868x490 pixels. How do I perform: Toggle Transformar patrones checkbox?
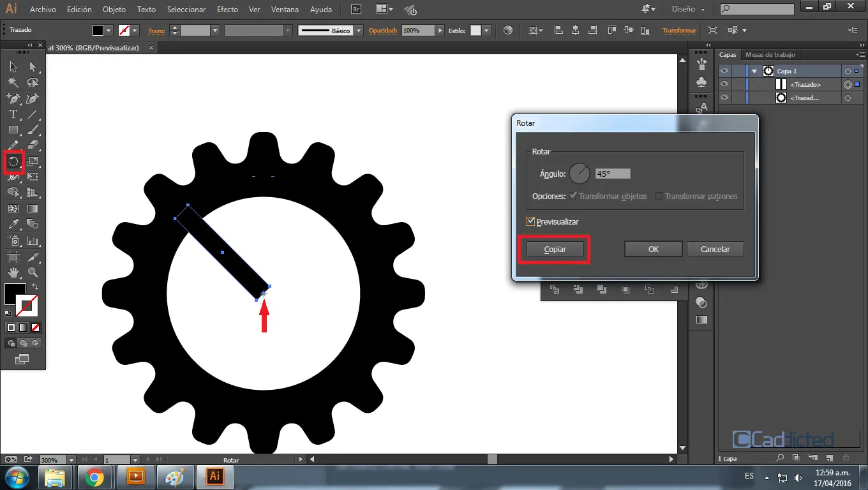[x=659, y=197]
